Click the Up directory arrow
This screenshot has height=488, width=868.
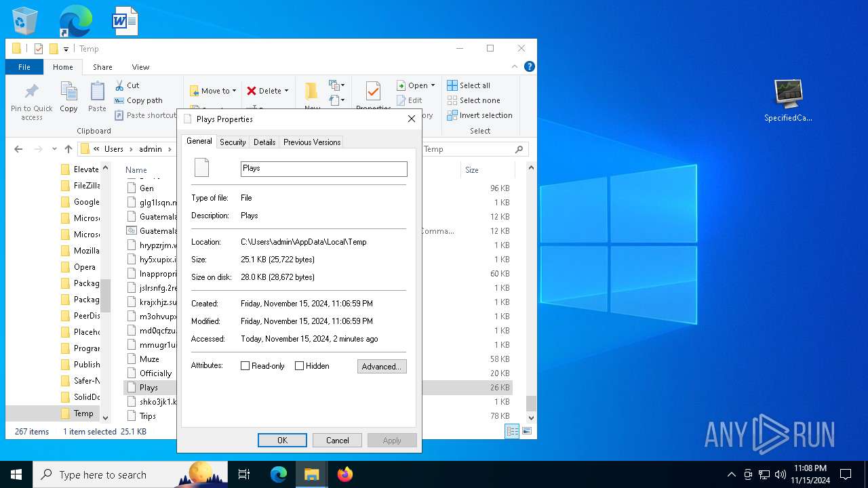coord(68,149)
